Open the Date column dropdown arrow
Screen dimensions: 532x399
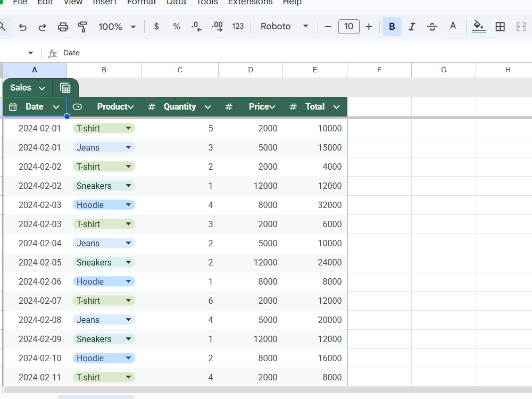click(x=56, y=107)
